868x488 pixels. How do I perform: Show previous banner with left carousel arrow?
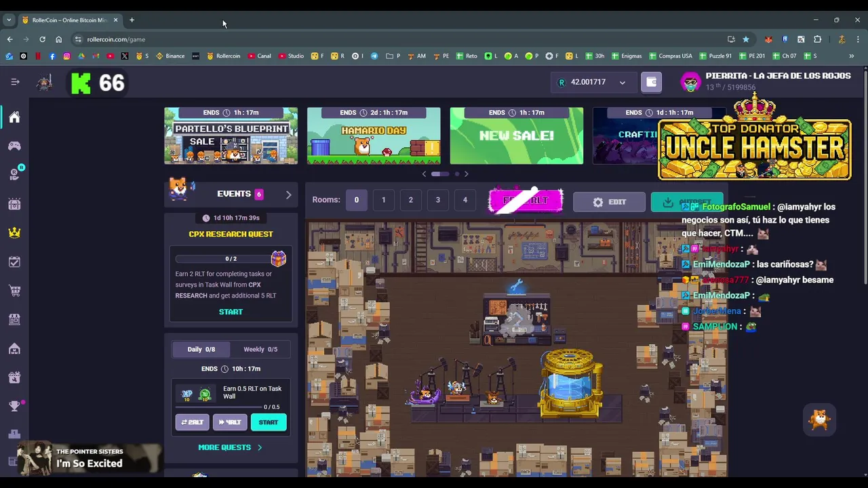click(x=425, y=174)
